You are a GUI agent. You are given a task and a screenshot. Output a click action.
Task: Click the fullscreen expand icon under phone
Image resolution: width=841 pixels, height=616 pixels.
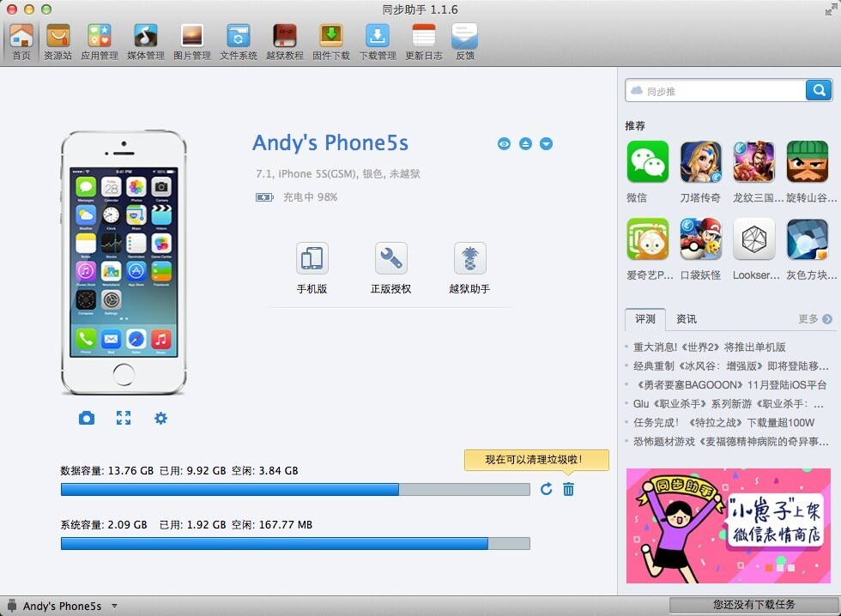pos(124,418)
